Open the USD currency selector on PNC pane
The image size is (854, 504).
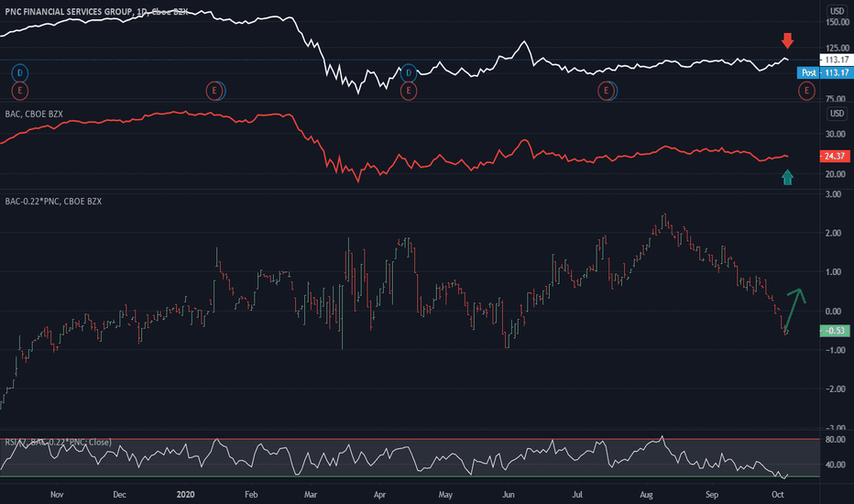[838, 11]
